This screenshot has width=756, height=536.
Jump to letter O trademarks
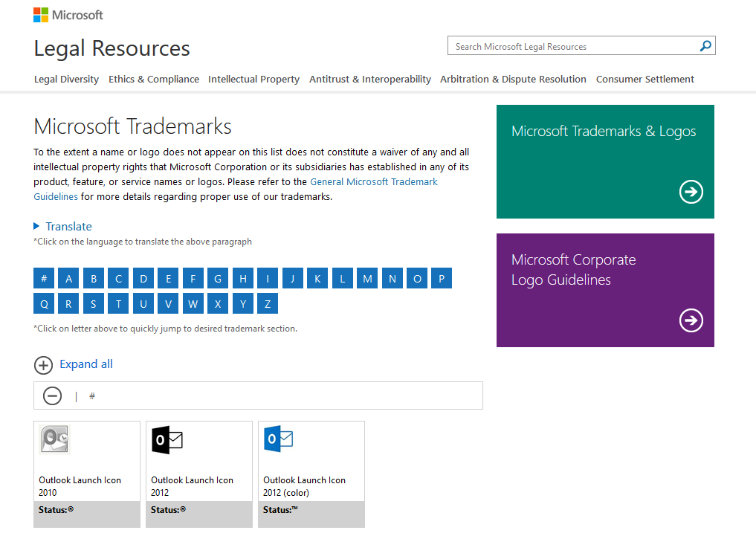pos(417,278)
